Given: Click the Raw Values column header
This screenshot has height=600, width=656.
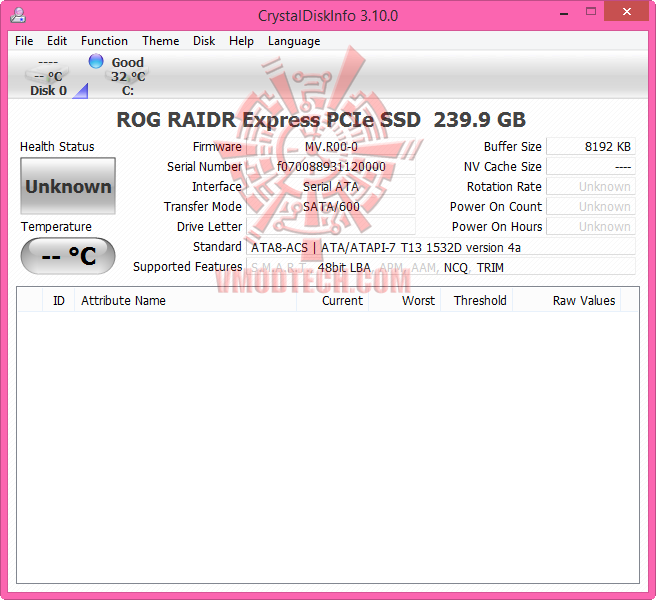Looking at the screenshot, I should coord(566,300).
